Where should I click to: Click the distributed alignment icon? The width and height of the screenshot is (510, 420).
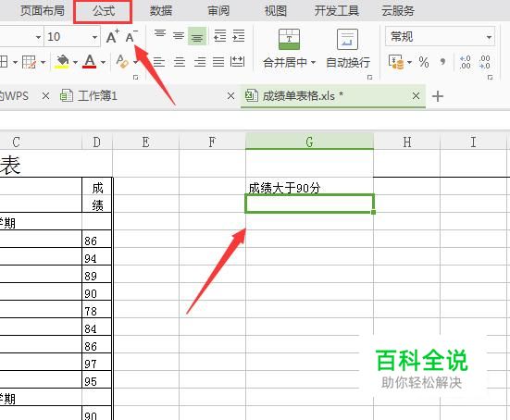[237, 61]
